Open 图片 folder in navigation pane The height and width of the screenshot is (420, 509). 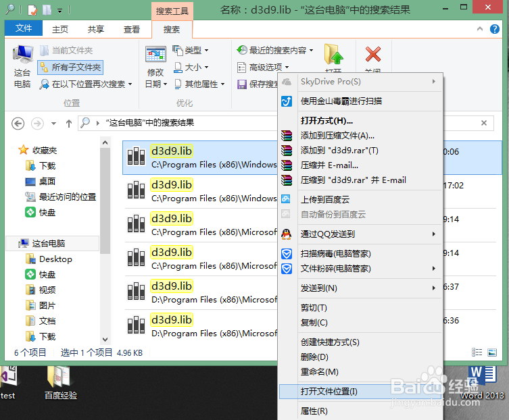41,305
